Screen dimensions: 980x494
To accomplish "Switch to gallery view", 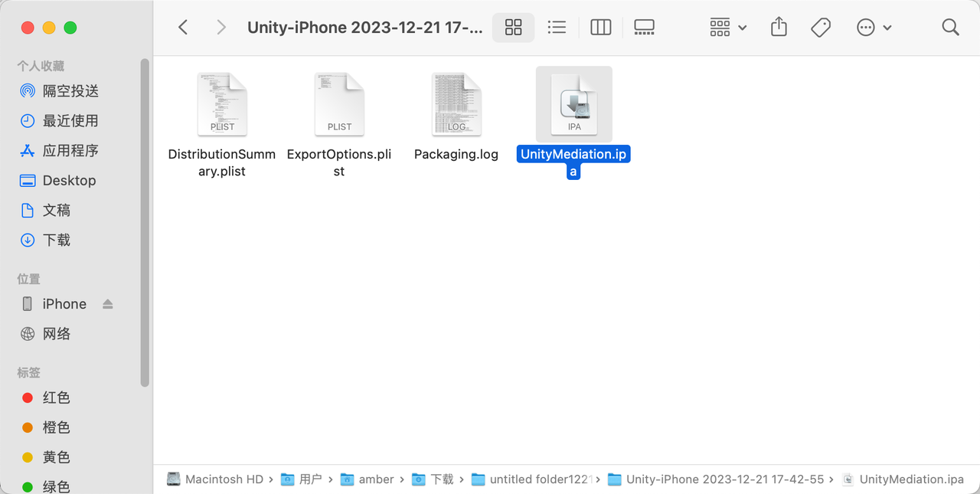I will pos(645,28).
